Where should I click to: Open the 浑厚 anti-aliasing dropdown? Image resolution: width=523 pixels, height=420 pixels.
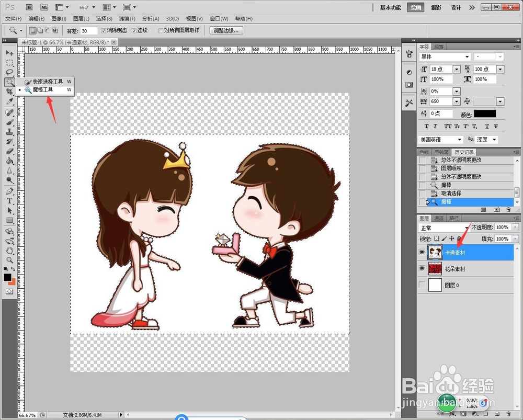click(x=494, y=140)
